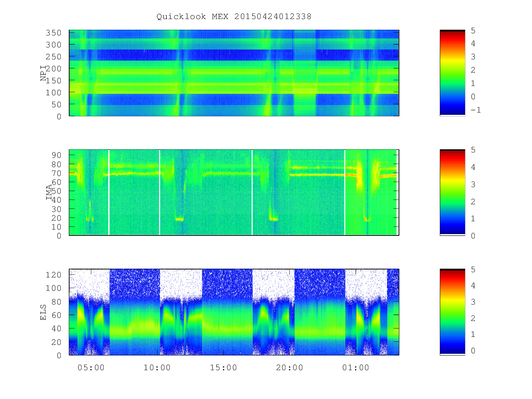Screen dimensions: 532x399
Task: Click inside the IMA spectrogram panel
Action: click(x=234, y=192)
